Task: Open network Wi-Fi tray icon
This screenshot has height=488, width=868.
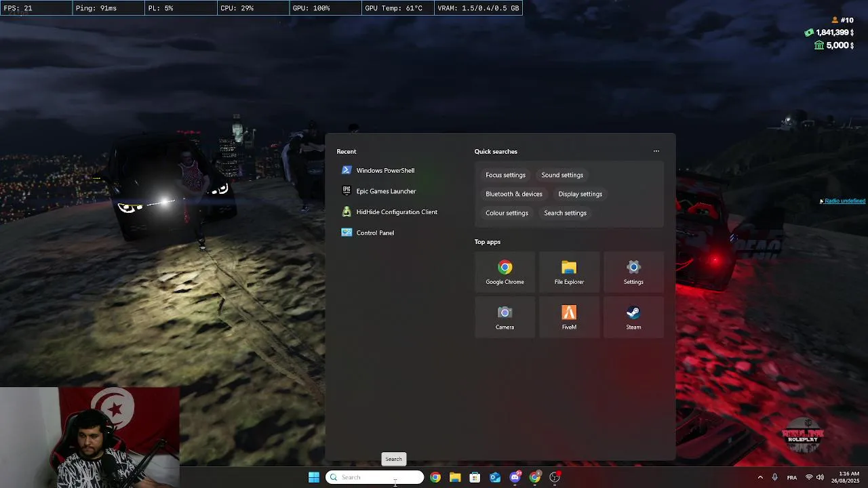Action: pos(809,477)
